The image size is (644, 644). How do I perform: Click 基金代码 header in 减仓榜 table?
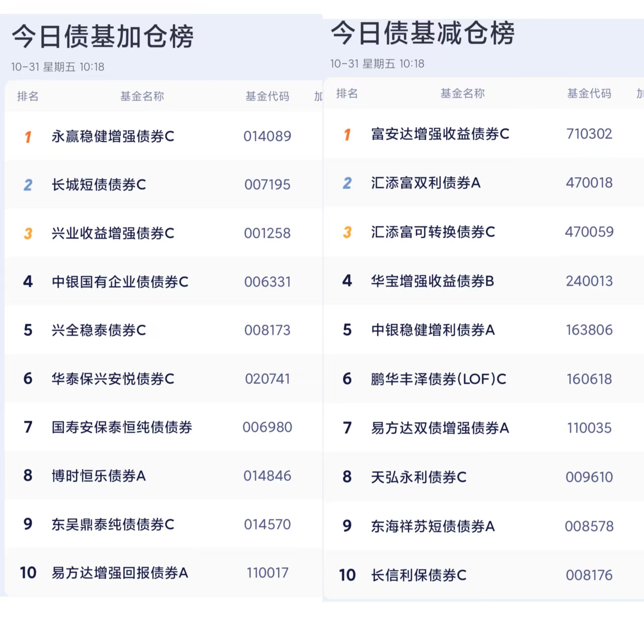point(589,93)
